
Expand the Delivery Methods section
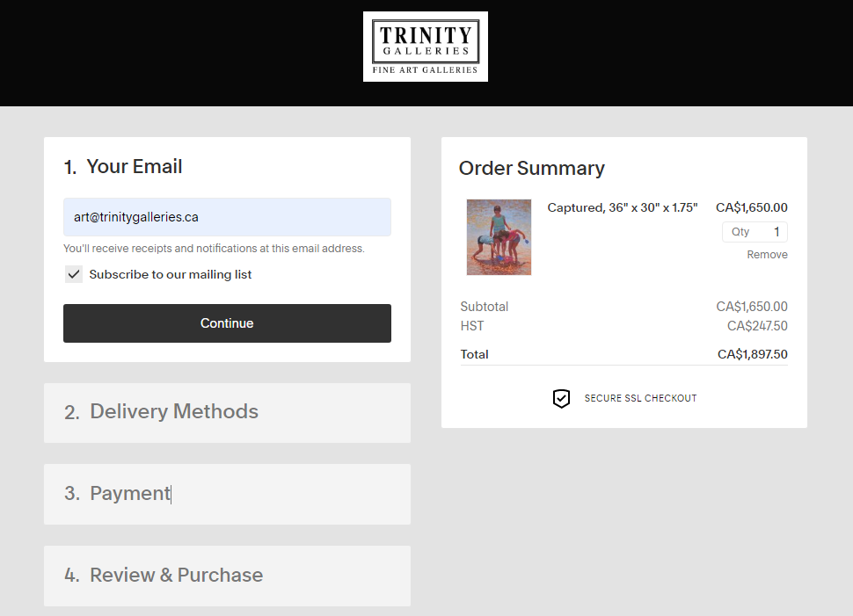[227, 413]
